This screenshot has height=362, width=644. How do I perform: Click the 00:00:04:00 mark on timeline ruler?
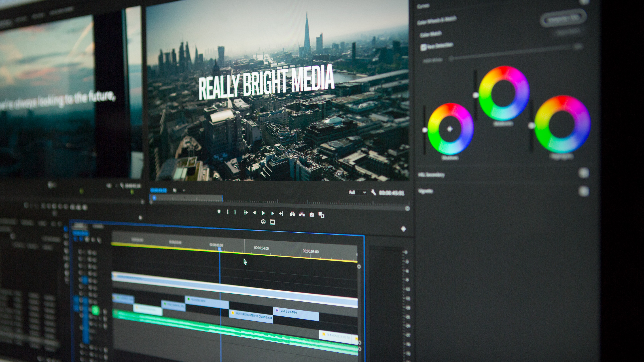(261, 248)
